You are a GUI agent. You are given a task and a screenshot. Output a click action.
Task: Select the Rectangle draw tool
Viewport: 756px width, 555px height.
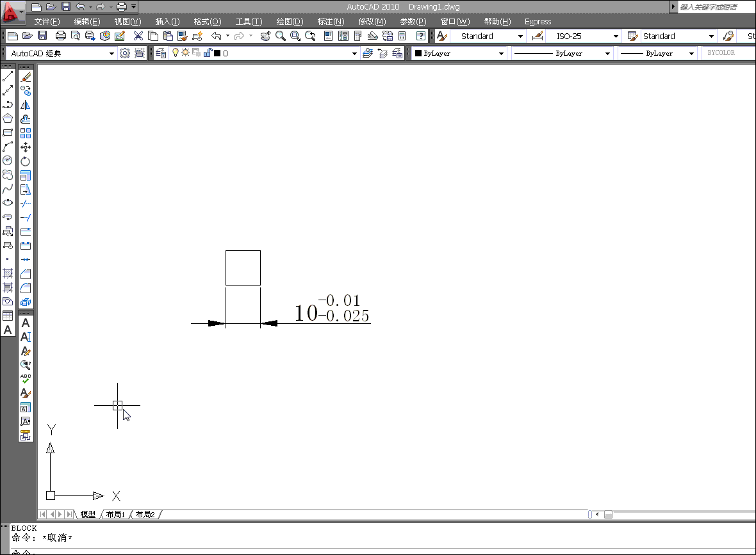(8, 133)
